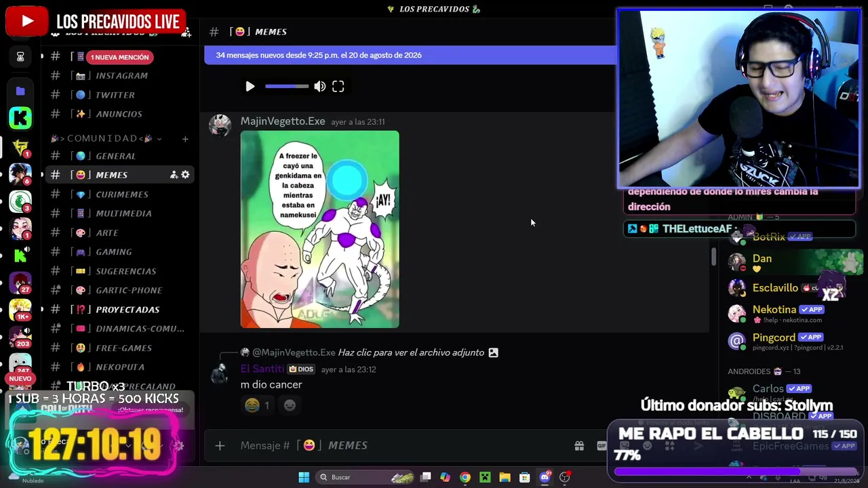Image resolution: width=868 pixels, height=488 pixels.
Task: Open the hourglass icon in server list
Action: click(x=20, y=58)
